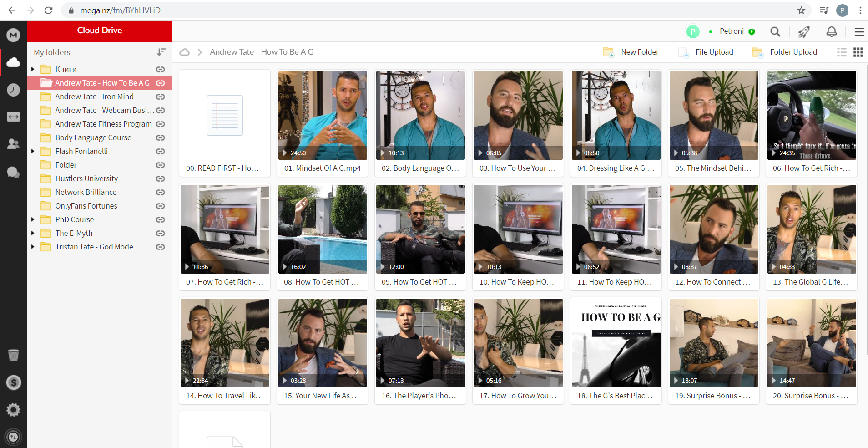Bookmark this page with the star icon
The width and height of the screenshot is (868, 448).
click(801, 10)
